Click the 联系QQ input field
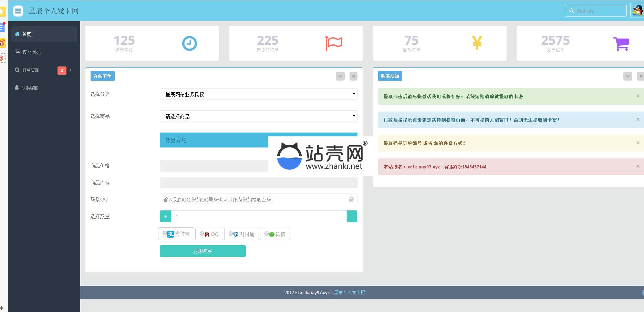This screenshot has height=312, width=644. 255,199
